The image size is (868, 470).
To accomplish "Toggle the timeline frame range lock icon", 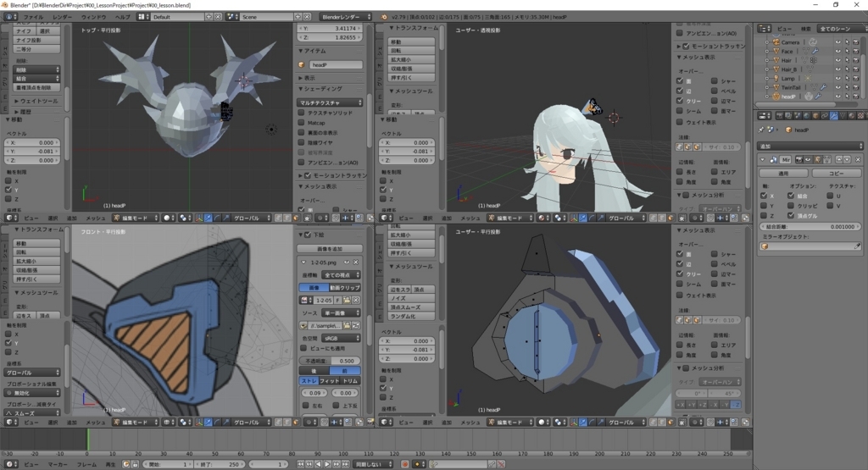I will (x=135, y=464).
